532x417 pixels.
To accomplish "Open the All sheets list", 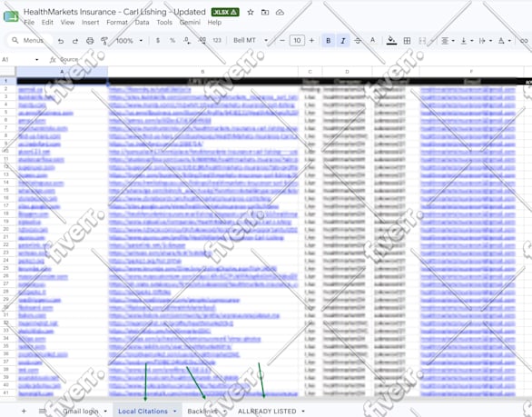I will click(43, 412).
